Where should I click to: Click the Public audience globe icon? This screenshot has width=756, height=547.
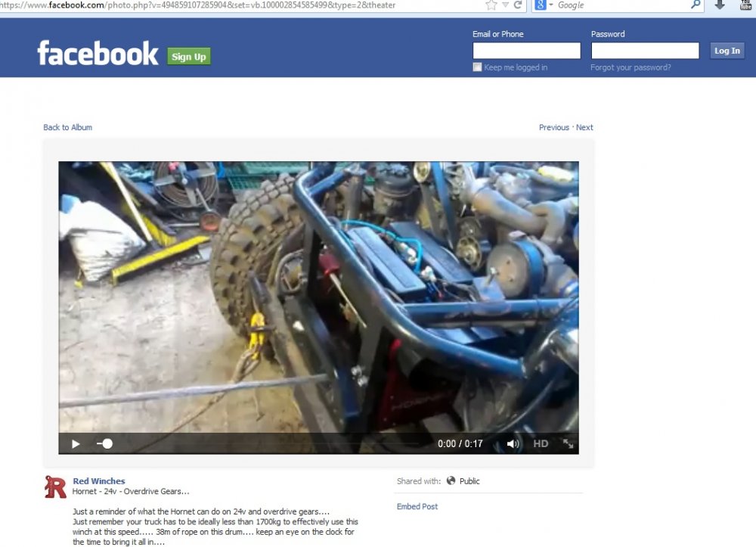(x=451, y=480)
